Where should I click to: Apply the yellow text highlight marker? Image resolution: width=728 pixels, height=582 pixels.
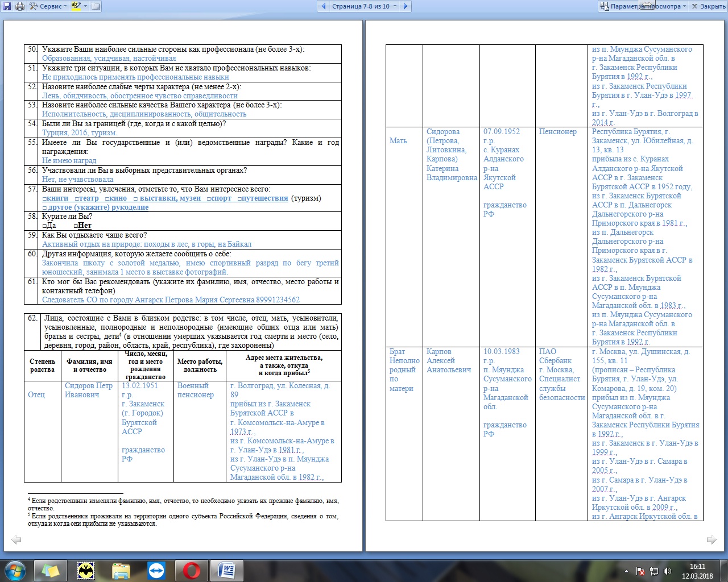click(75, 6)
